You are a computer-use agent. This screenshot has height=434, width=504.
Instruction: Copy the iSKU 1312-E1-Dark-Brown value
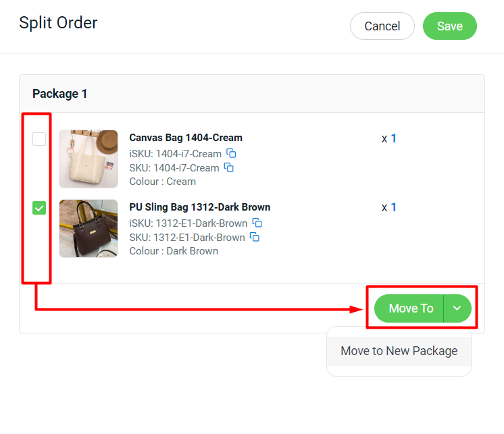coord(257,223)
